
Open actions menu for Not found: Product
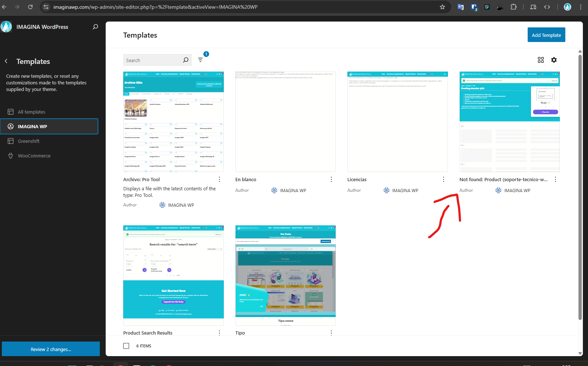click(x=555, y=179)
